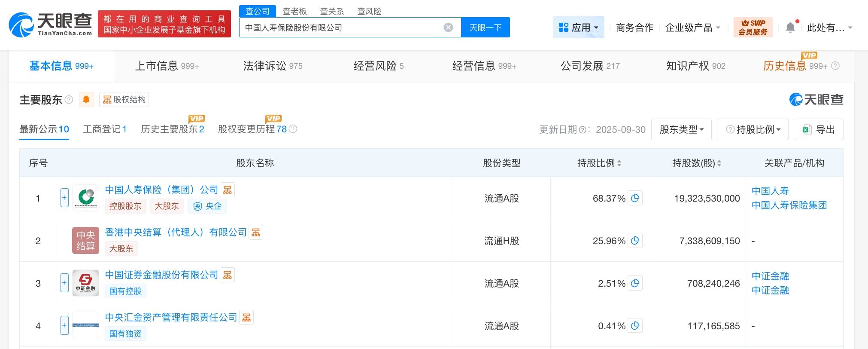Open 香港中央结算（代理人）有限公司 link
This screenshot has width=868, height=349.
coord(176,233)
